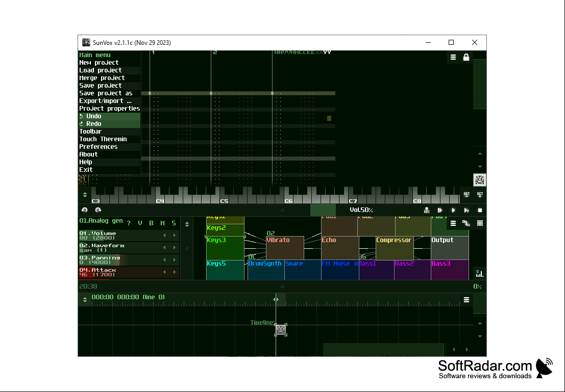Select Redo in the Main menu
Screen dimensions: 565x392
pos(110,124)
